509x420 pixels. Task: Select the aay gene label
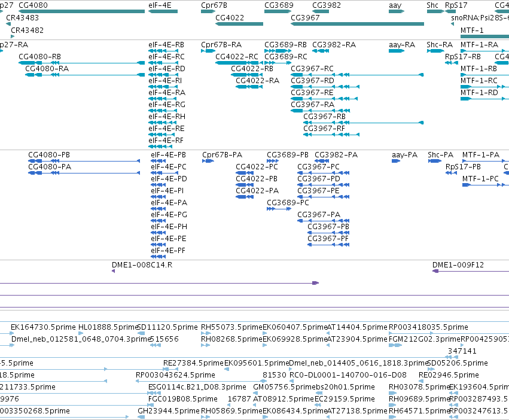click(395, 5)
